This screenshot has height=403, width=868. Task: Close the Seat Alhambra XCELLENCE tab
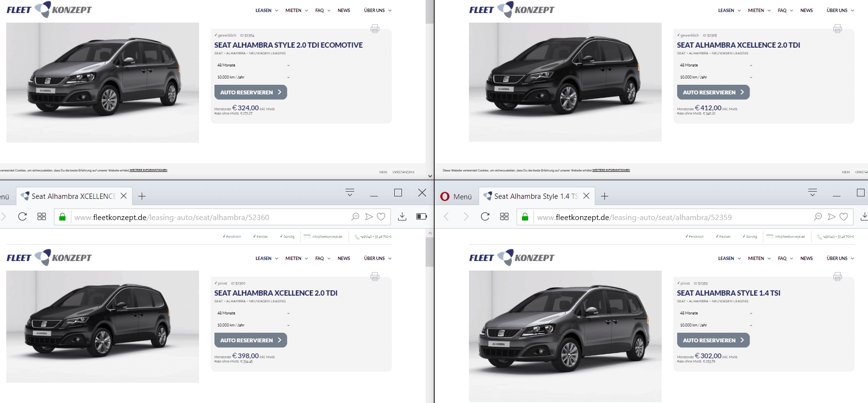pos(124,196)
